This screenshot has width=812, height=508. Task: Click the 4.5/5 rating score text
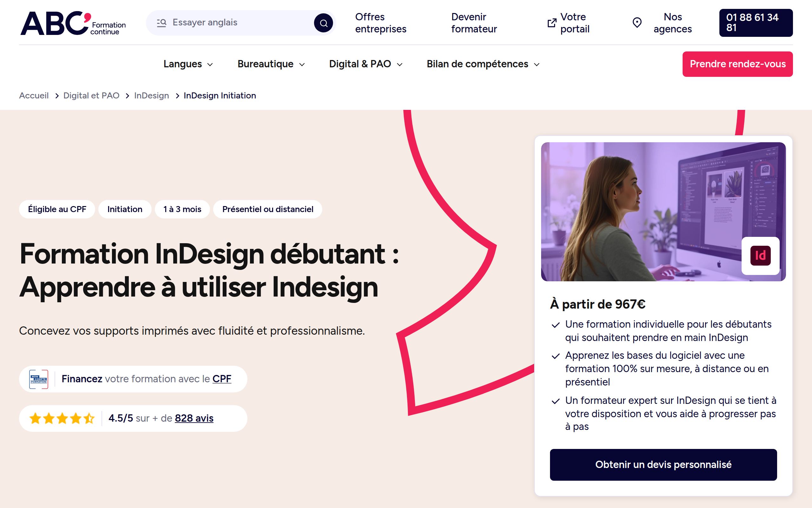coord(121,418)
